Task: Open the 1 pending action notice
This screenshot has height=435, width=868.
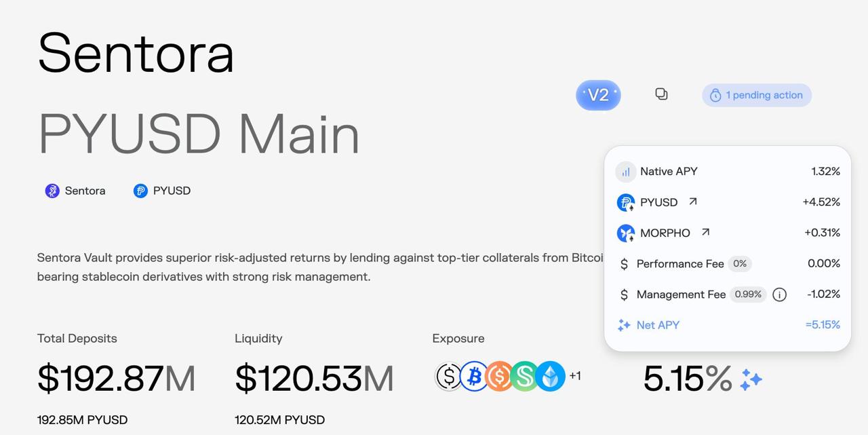Action: tap(757, 95)
